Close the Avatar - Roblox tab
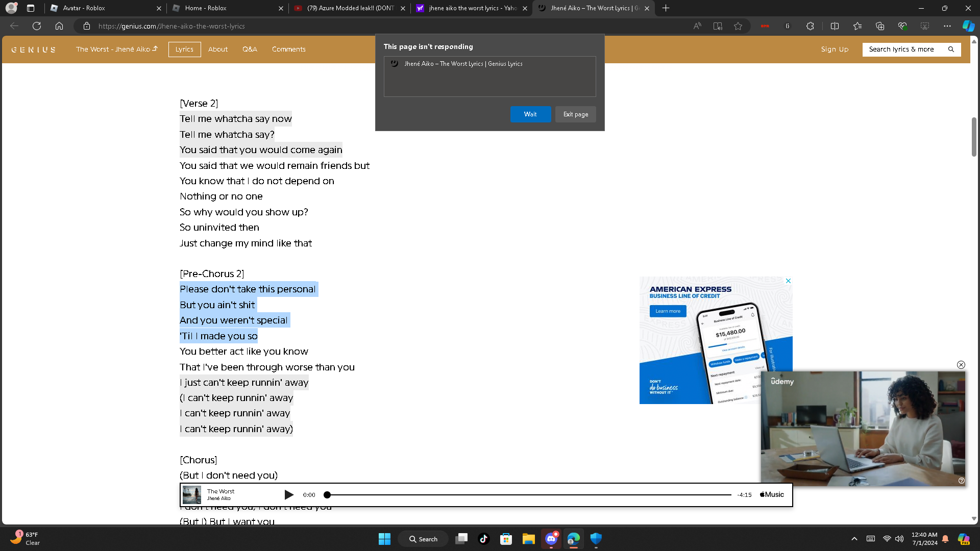Viewport: 980px width, 551px height. point(159,8)
